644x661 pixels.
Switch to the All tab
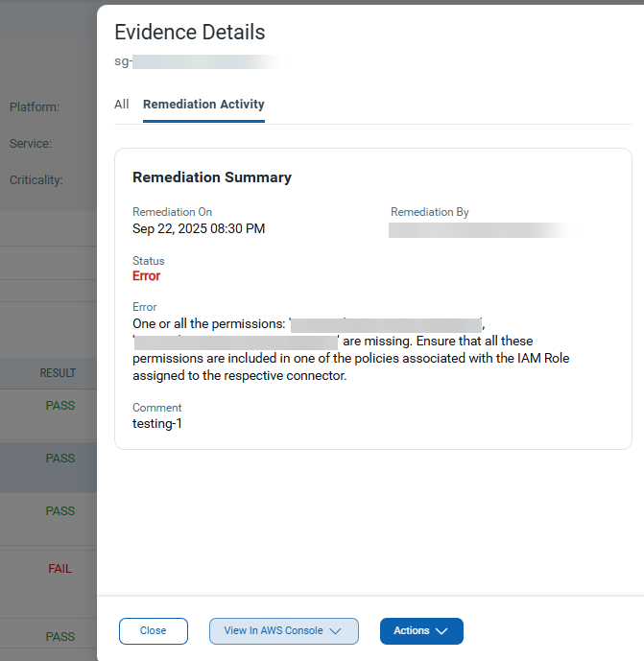[x=121, y=105]
